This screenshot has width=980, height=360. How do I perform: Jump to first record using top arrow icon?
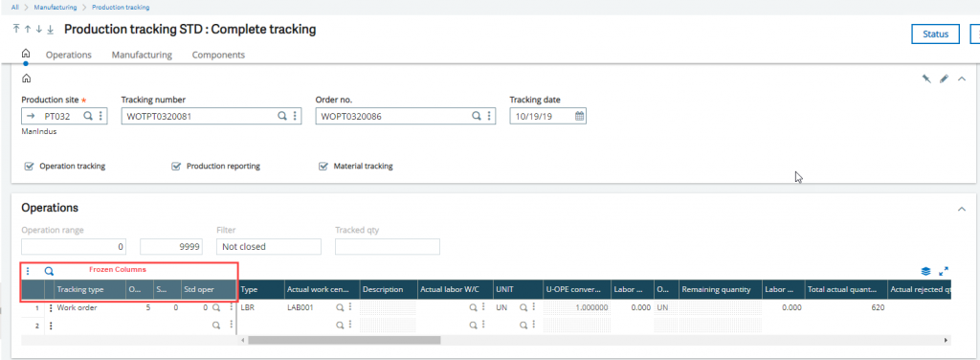16,30
